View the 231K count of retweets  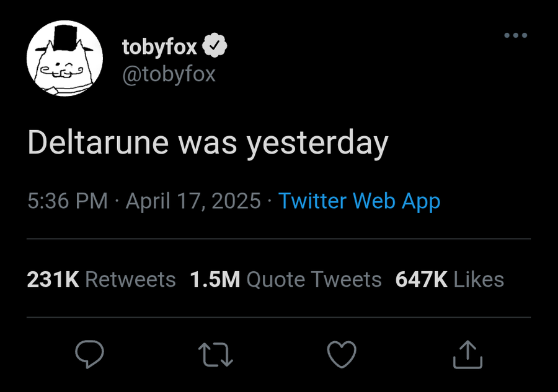point(53,279)
